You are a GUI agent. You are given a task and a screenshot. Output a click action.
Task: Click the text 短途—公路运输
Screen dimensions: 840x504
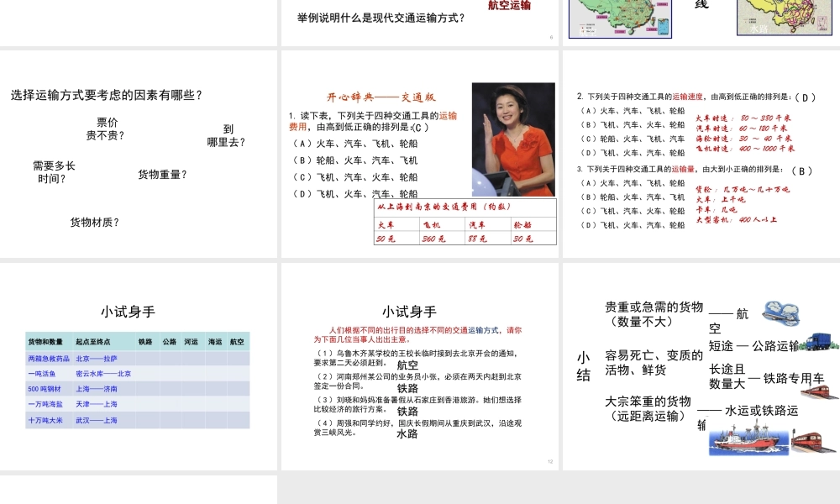[x=753, y=346]
